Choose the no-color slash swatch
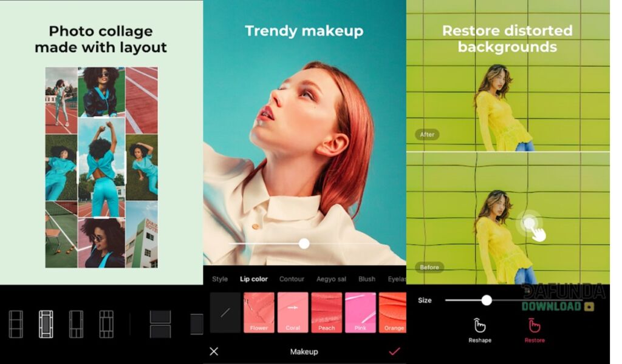The height and width of the screenshot is (364, 622). point(225,312)
